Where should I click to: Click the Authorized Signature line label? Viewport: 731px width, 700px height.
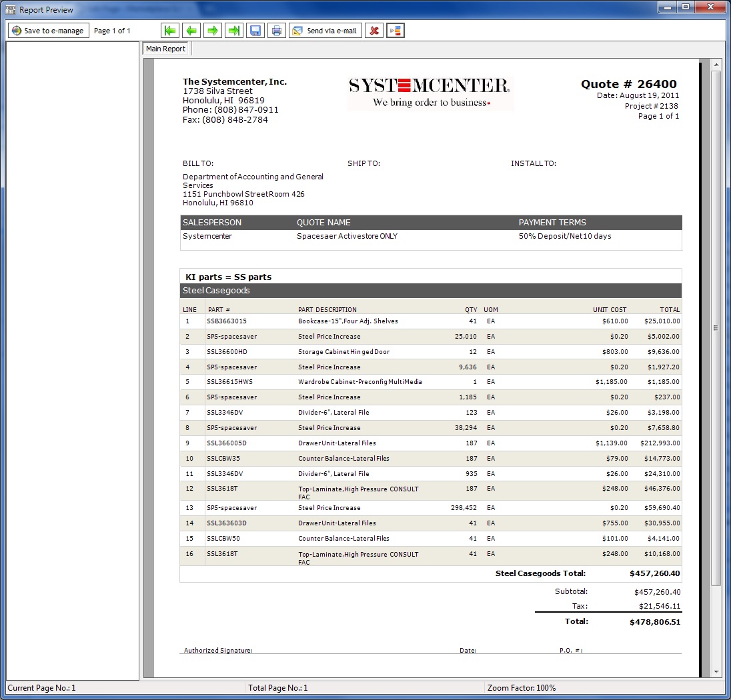point(218,650)
